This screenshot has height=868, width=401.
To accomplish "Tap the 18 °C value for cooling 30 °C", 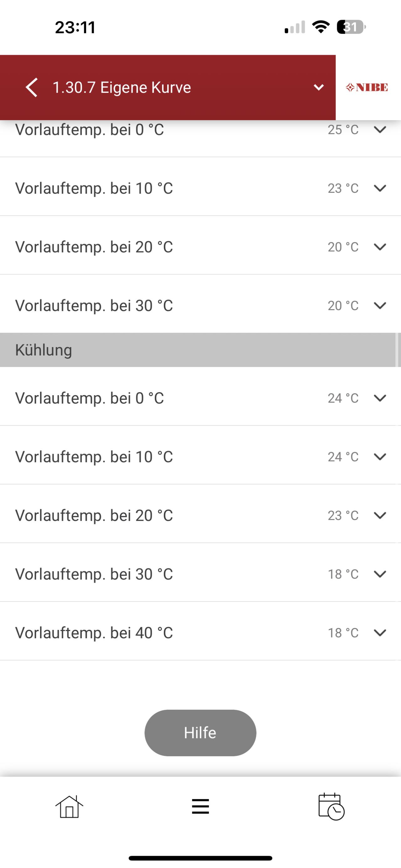I will pyautogui.click(x=343, y=574).
